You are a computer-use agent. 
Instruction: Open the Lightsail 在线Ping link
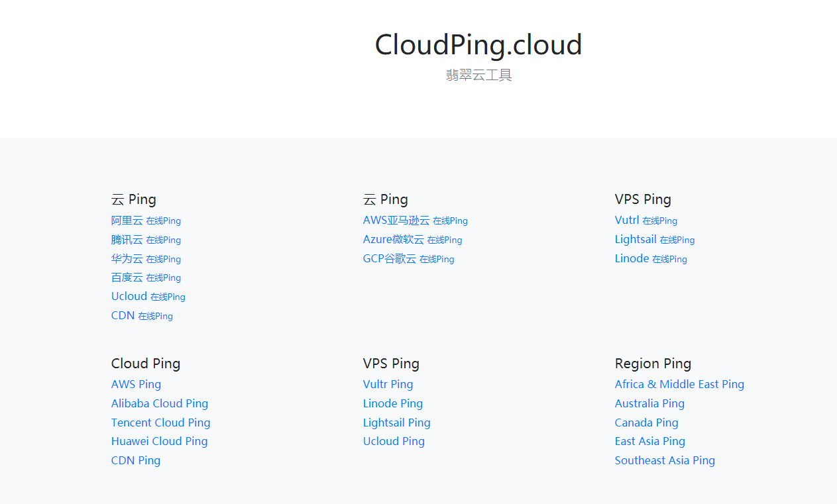pyautogui.click(x=654, y=240)
